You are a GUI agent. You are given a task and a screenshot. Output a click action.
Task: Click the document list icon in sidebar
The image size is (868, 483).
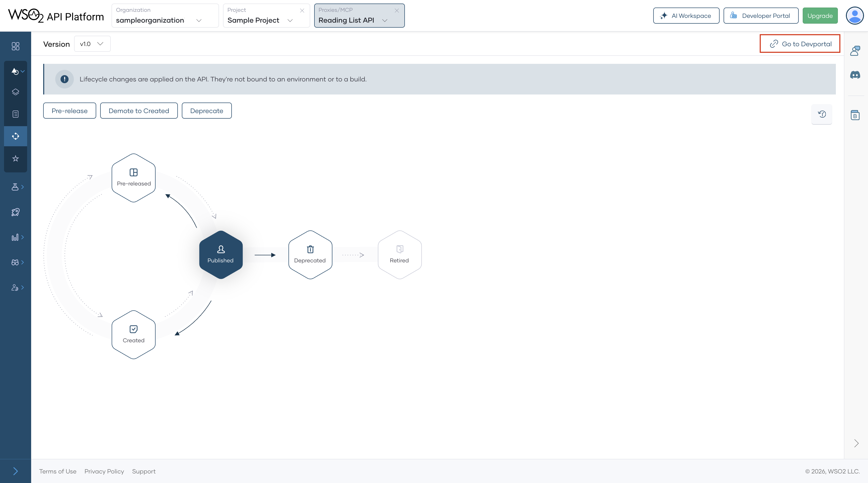16,114
